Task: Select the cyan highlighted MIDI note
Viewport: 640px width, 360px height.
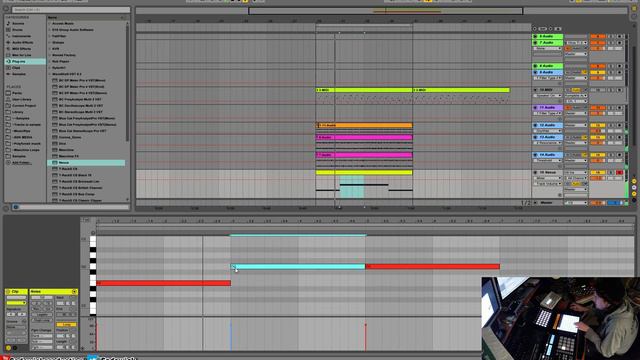Action: click(x=298, y=267)
